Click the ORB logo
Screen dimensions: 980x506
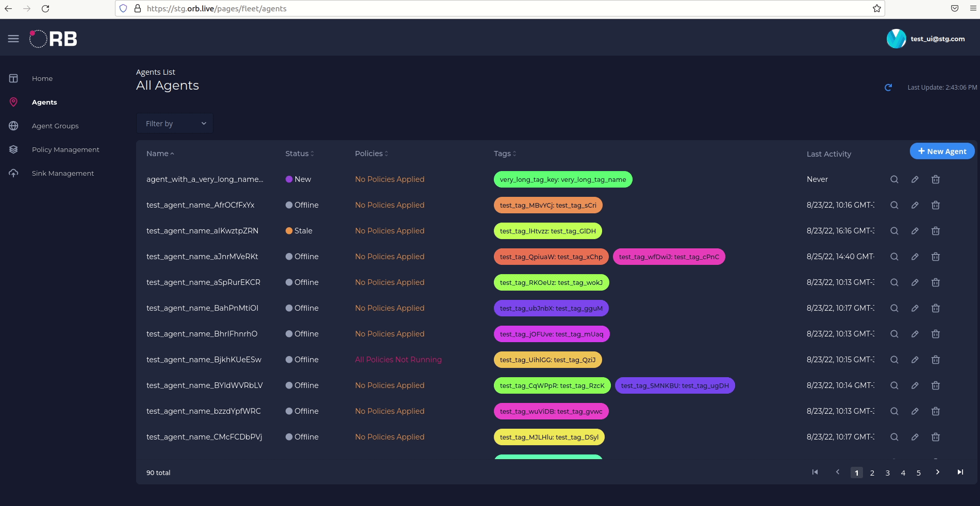pos(53,39)
